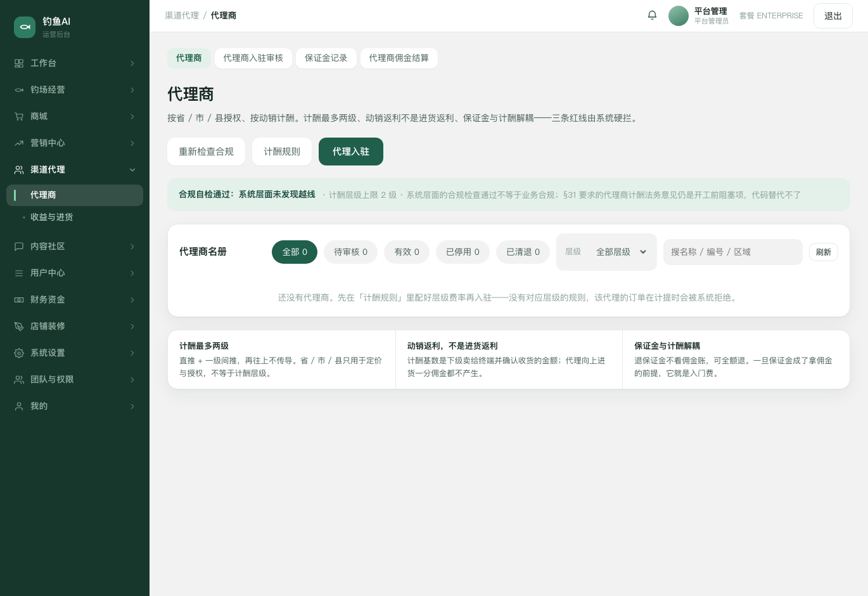Click the 营销中心 trend icon
This screenshot has height=596, width=868.
(19, 143)
